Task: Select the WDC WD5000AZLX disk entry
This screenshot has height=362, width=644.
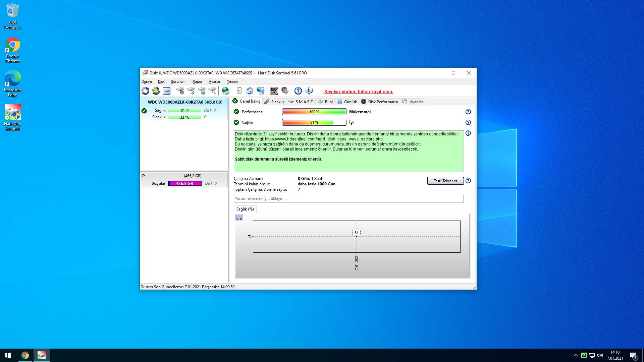Action: coord(184,102)
